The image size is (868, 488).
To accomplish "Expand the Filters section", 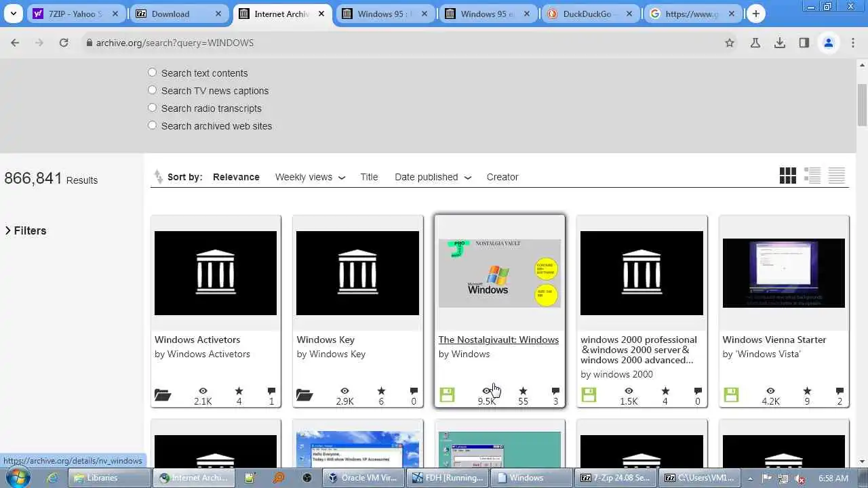I will pos(26,230).
